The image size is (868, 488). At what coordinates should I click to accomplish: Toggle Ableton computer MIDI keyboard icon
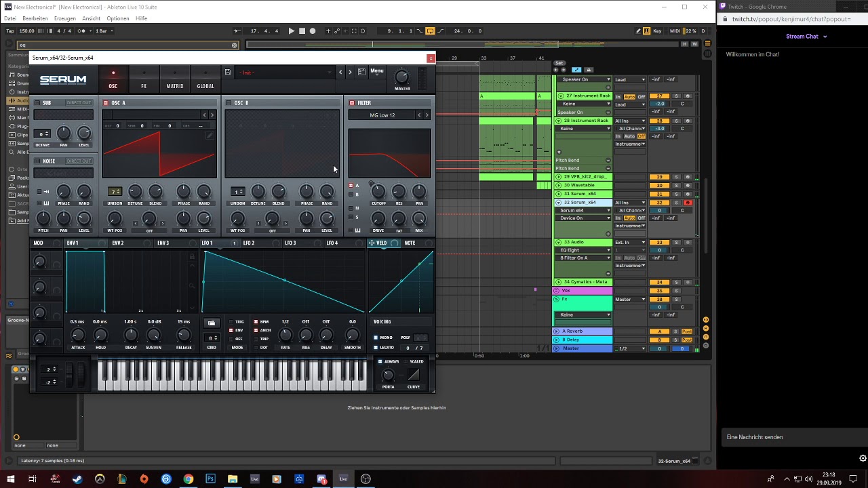[x=647, y=30]
